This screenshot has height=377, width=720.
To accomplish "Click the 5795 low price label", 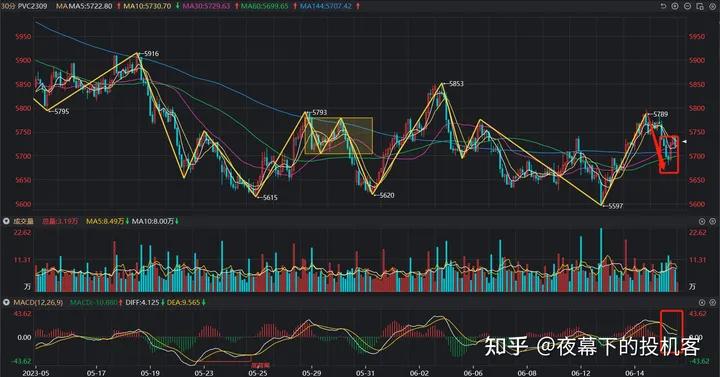I will [62, 111].
